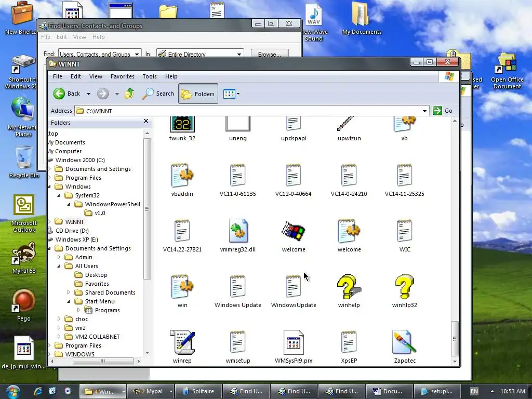532x399 pixels.
Task: Click the Internet Explorer quick launch icon
Action: tap(38, 391)
